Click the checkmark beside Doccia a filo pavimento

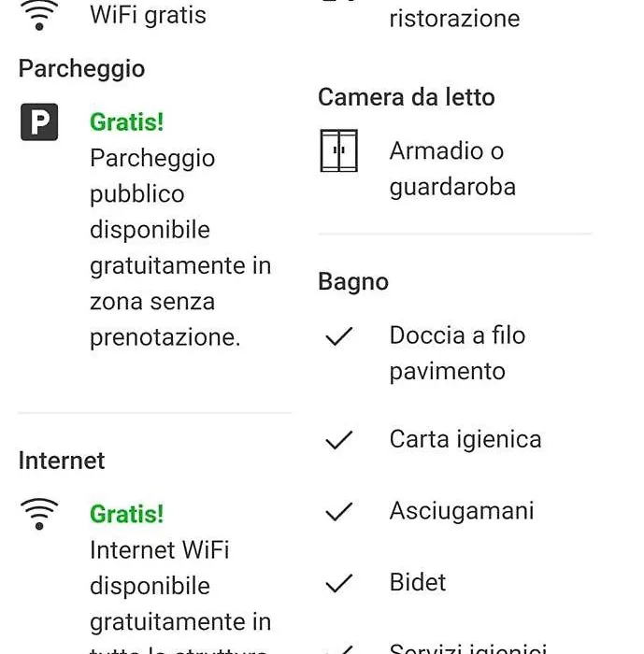(x=339, y=336)
